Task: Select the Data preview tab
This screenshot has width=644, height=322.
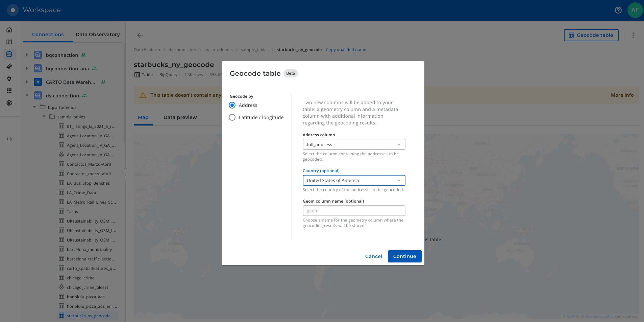Action: (180, 117)
